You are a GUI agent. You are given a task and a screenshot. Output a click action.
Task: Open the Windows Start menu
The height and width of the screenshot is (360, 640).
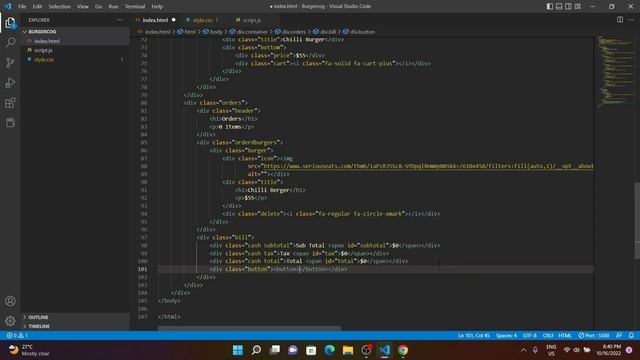pos(238,350)
